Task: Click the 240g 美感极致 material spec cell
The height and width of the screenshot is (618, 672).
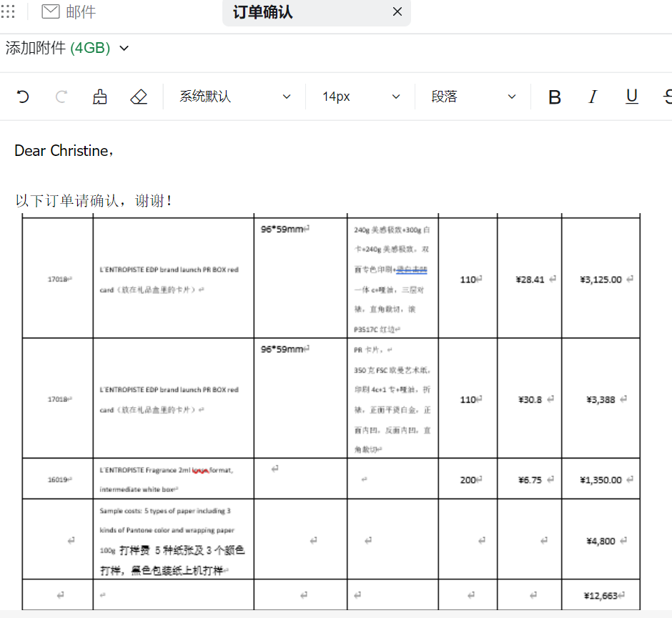Action: pyautogui.click(x=392, y=278)
